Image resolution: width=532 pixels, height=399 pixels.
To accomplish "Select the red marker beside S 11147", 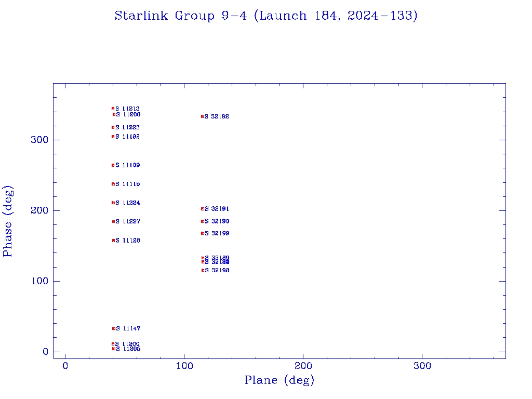I will pos(114,328).
